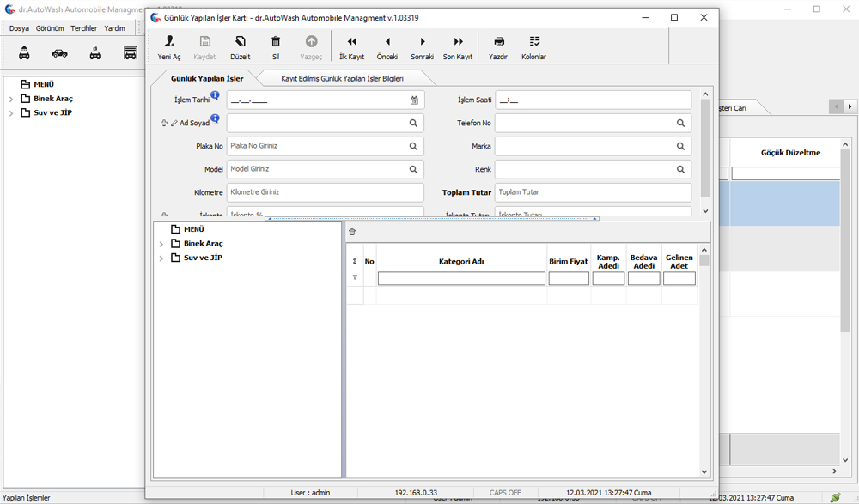The height and width of the screenshot is (504, 859).
Task: Open the Dosya menu
Action: tap(19, 28)
